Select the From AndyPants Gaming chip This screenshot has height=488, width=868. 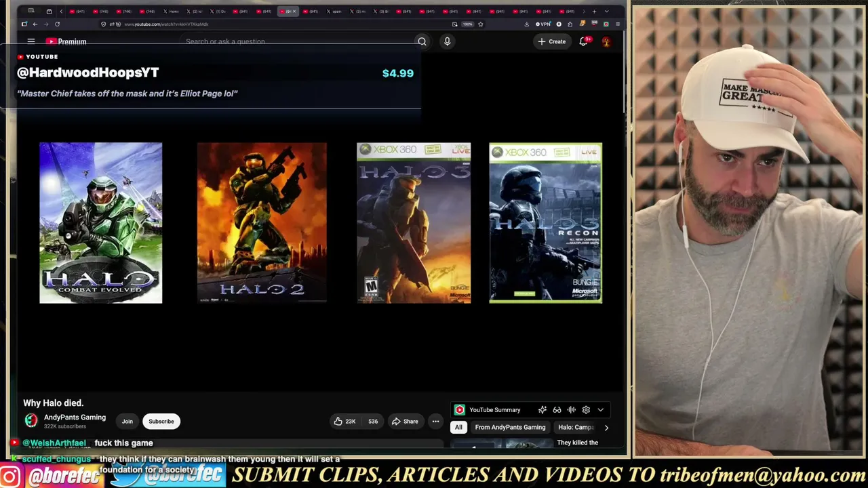pyautogui.click(x=510, y=428)
